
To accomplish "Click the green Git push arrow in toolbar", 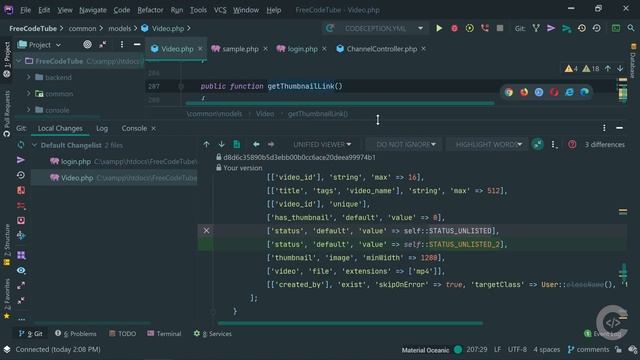I will 566,28.
